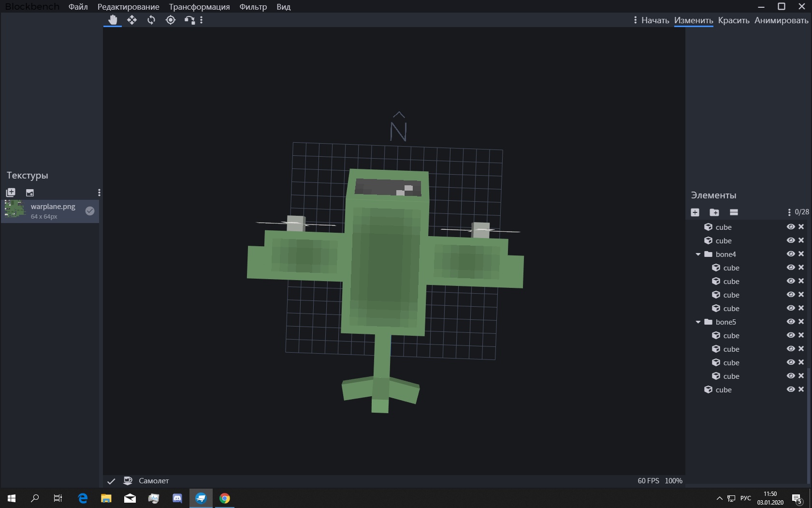Switch to the Анимировать mode
The height and width of the screenshot is (508, 812).
(x=781, y=20)
